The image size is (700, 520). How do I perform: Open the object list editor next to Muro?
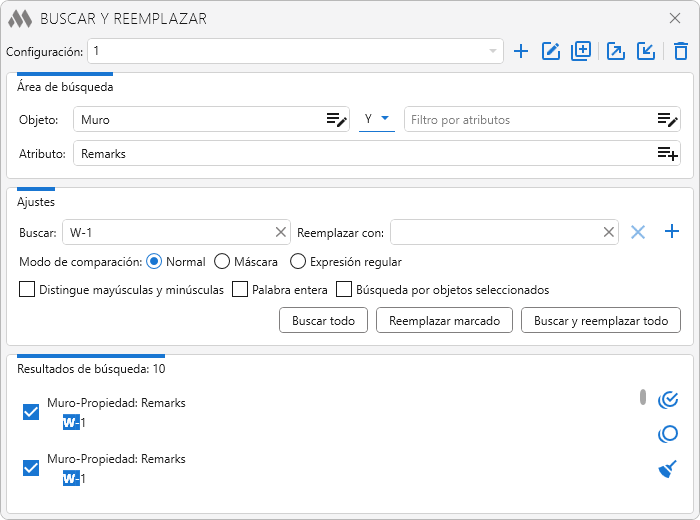click(336, 120)
